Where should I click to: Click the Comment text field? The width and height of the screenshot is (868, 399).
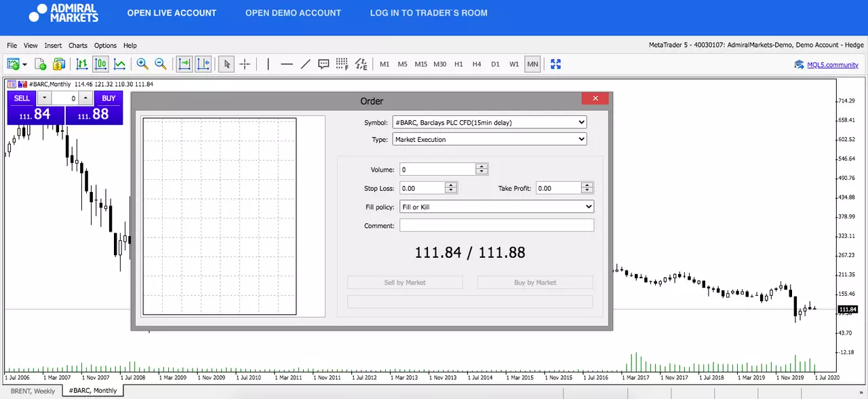[497, 225]
